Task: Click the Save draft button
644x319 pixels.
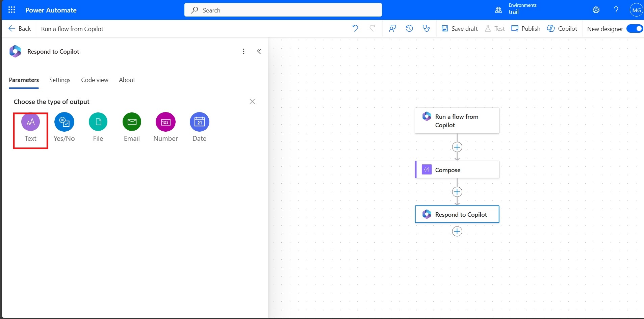Action: (460, 29)
